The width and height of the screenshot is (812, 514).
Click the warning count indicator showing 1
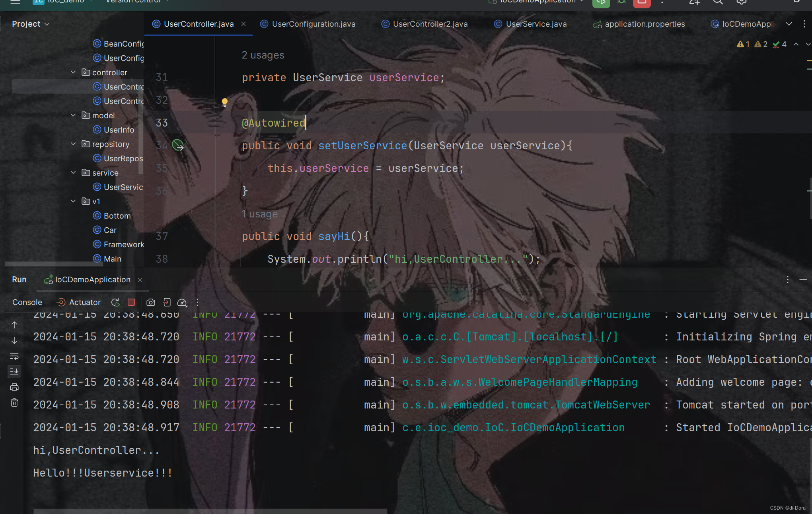pyautogui.click(x=743, y=44)
